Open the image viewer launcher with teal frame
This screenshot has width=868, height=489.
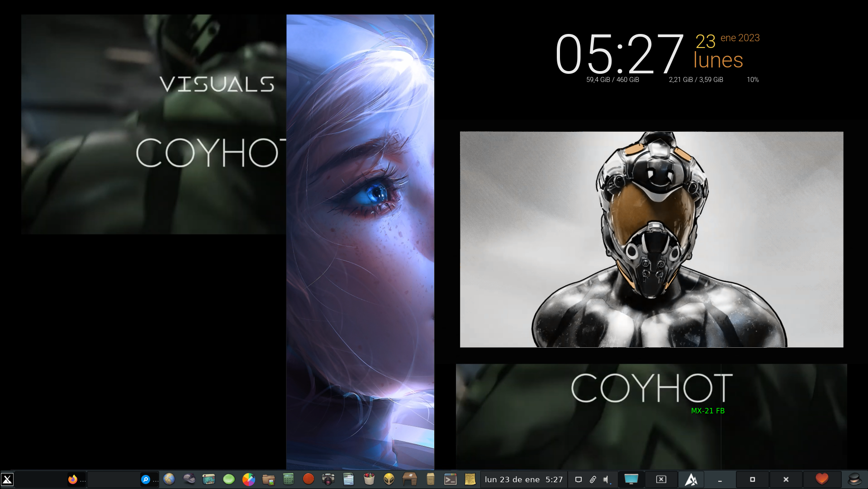point(209,479)
